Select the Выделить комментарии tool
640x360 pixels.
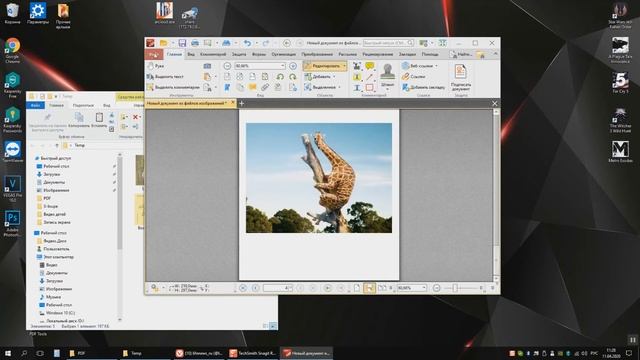[x=173, y=87]
